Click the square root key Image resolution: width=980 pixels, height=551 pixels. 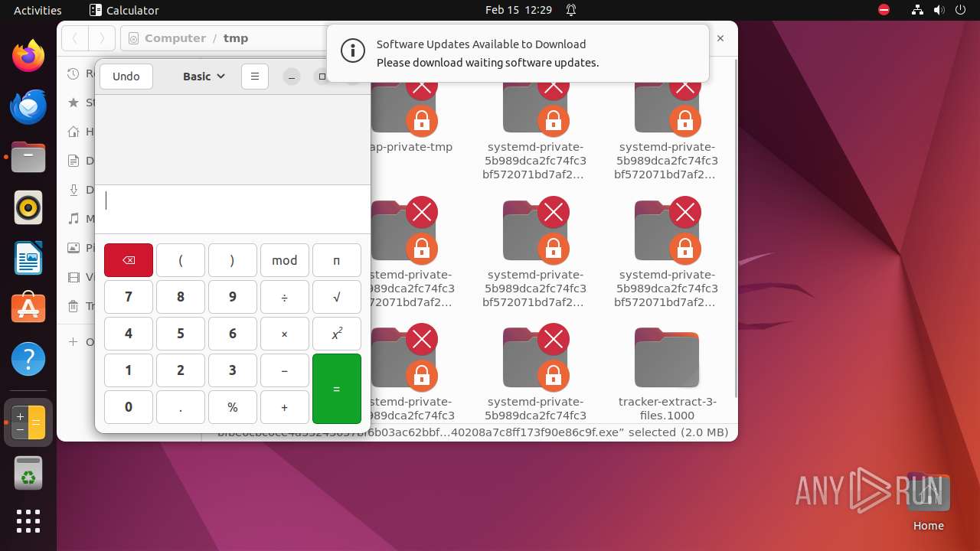point(337,297)
